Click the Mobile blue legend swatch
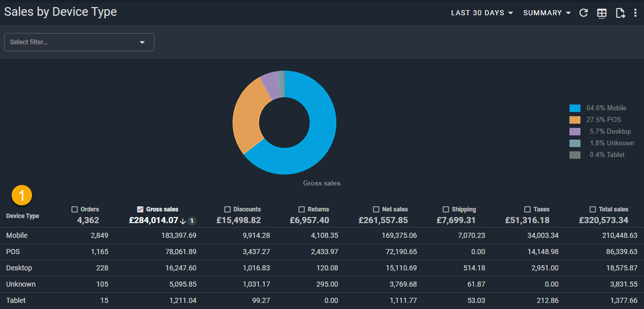The image size is (644, 309). pyautogui.click(x=575, y=108)
